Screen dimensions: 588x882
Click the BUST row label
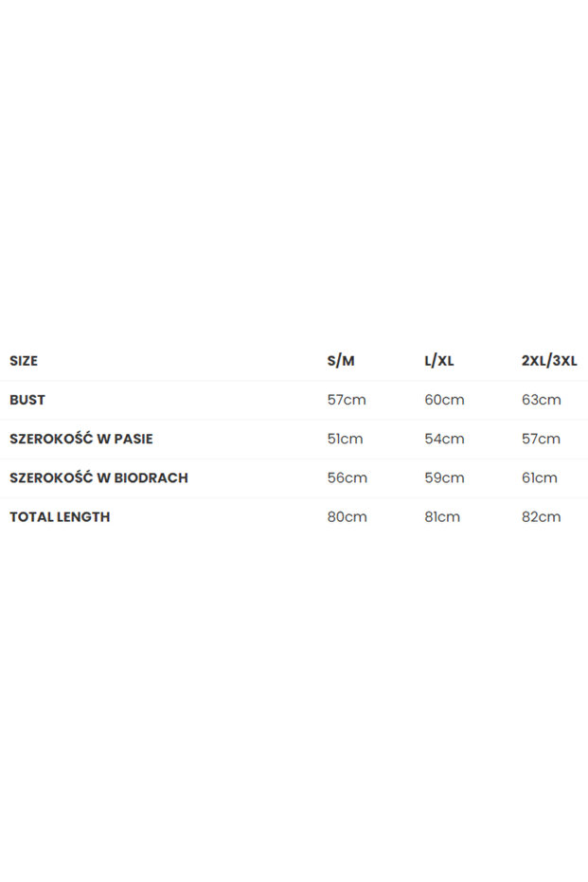27,400
